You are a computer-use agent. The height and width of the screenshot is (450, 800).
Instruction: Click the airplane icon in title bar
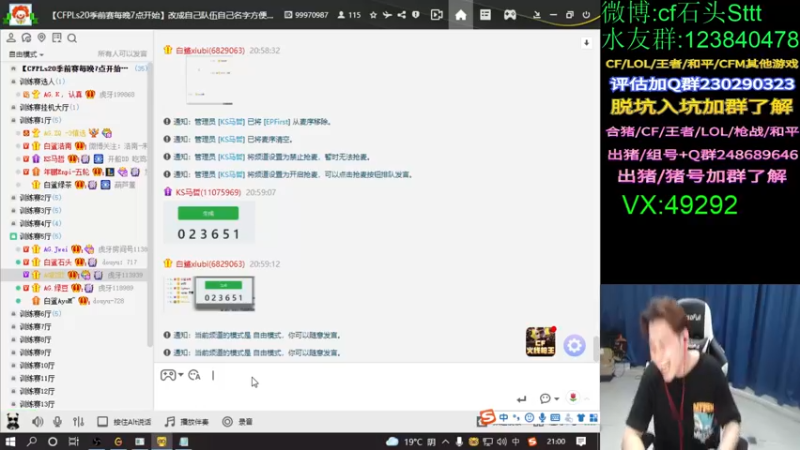tap(387, 15)
